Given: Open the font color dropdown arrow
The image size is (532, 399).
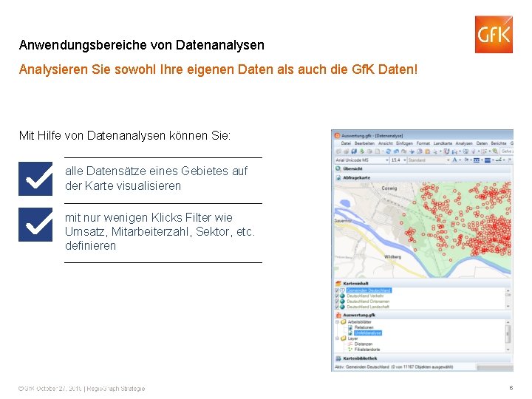Looking at the screenshot, I should [x=460, y=160].
